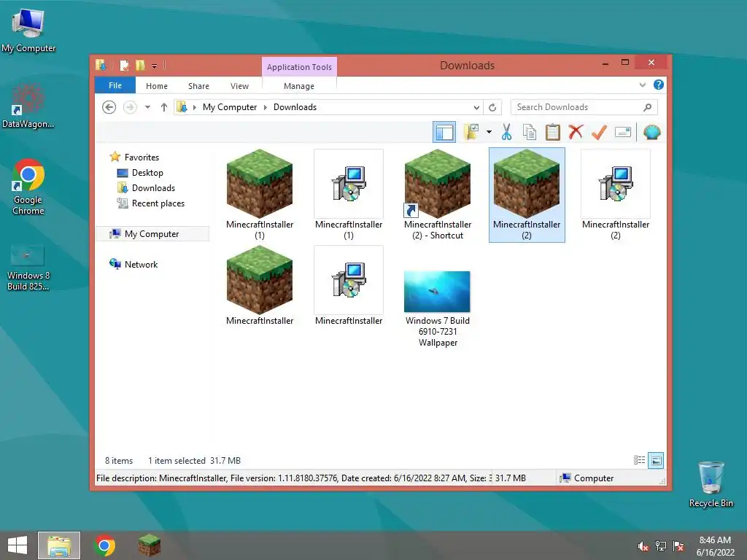Select My Computer in the navigation pane
The image size is (747, 560).
[x=152, y=234]
